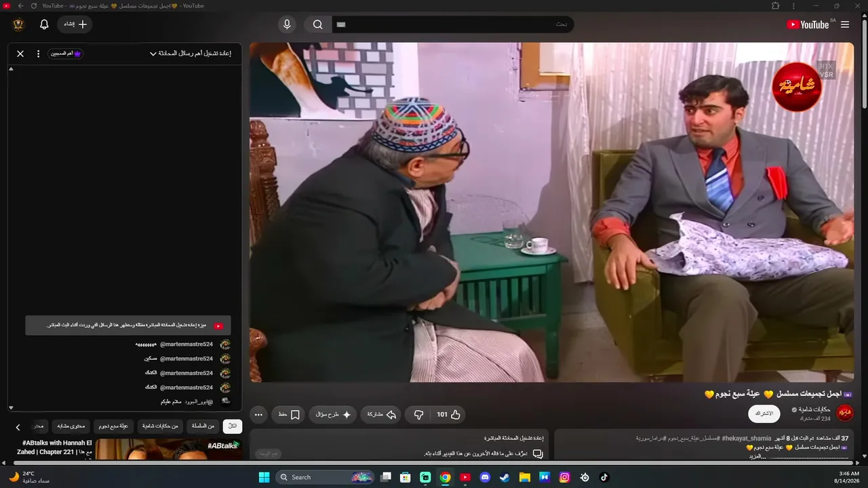
Task: Click the search magnifier button
Action: coord(317,24)
